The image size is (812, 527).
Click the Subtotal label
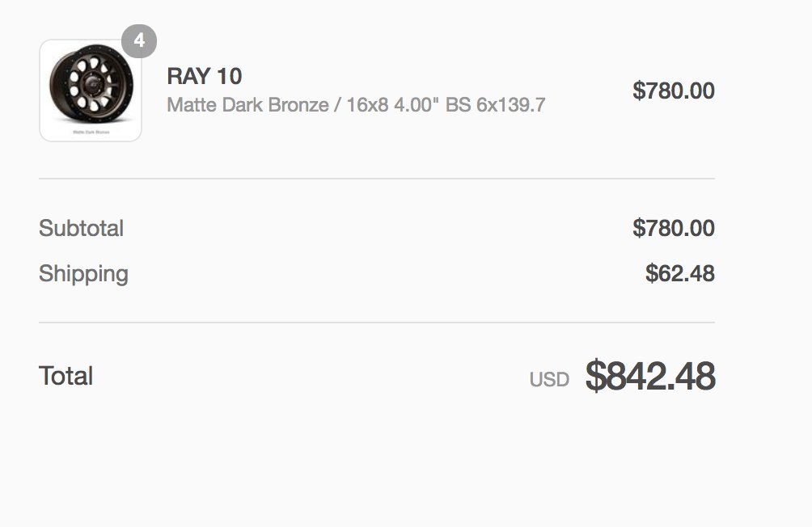[x=82, y=228]
